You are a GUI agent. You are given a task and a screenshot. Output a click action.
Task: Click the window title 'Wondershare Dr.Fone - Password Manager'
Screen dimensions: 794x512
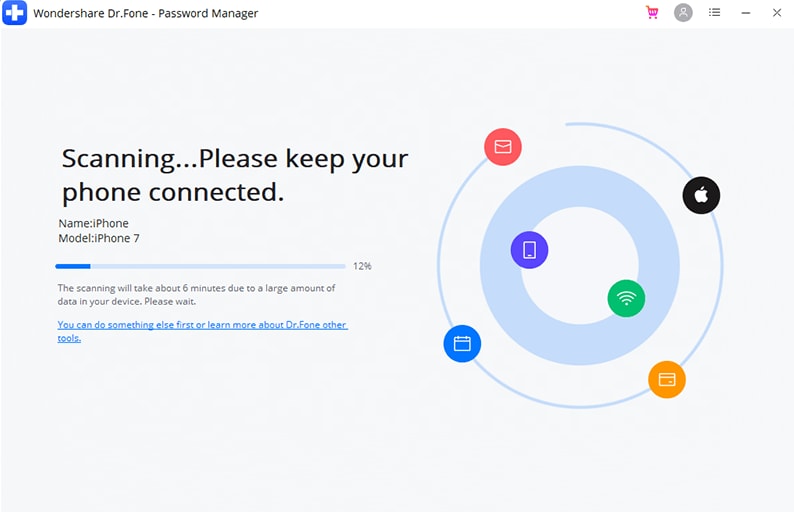146,13
